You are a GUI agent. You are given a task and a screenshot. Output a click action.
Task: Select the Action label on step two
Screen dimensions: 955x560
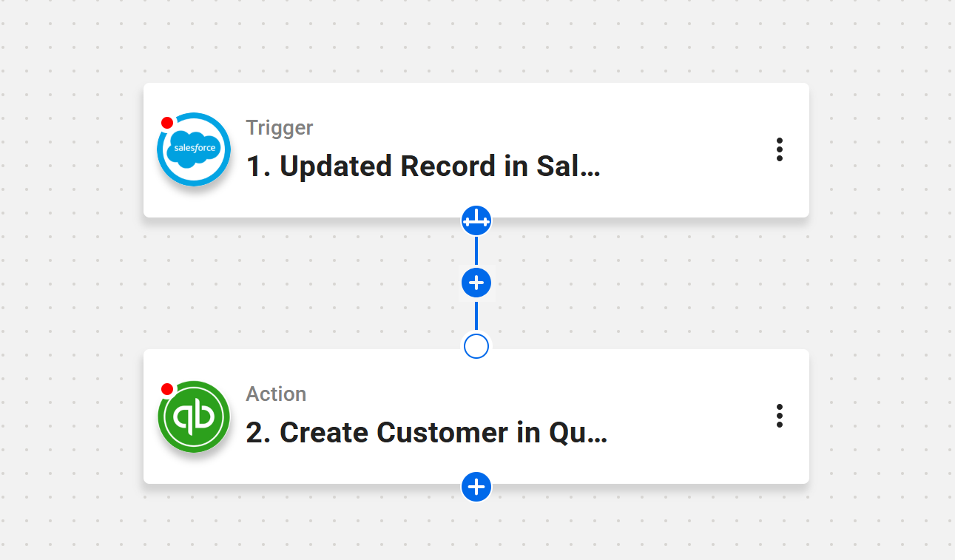(276, 394)
